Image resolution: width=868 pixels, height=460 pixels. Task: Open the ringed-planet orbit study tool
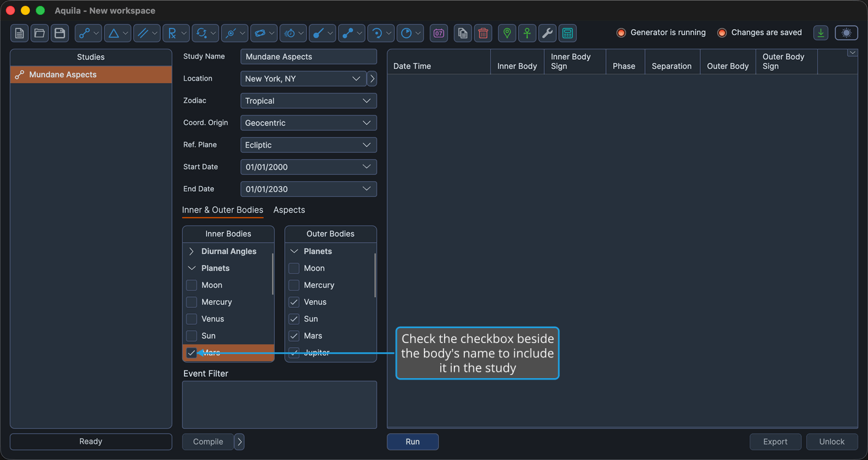(264, 33)
